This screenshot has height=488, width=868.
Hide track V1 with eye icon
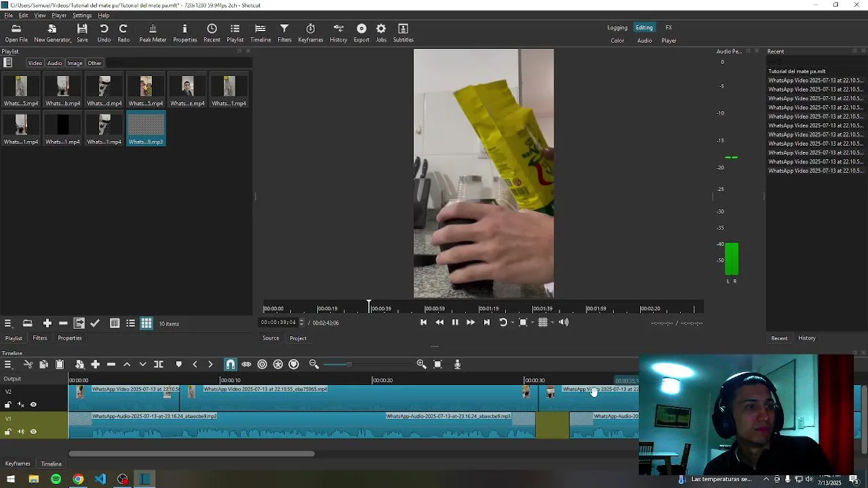pyautogui.click(x=33, y=432)
